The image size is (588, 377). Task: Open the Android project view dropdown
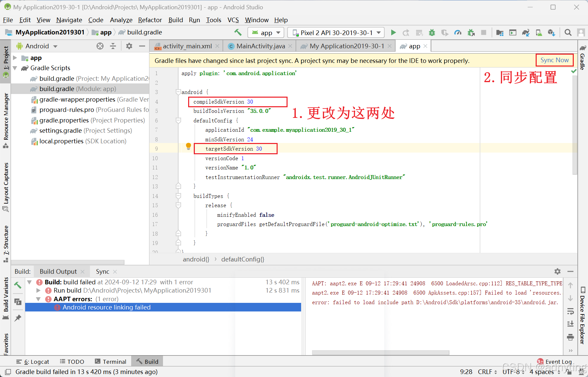[37, 46]
